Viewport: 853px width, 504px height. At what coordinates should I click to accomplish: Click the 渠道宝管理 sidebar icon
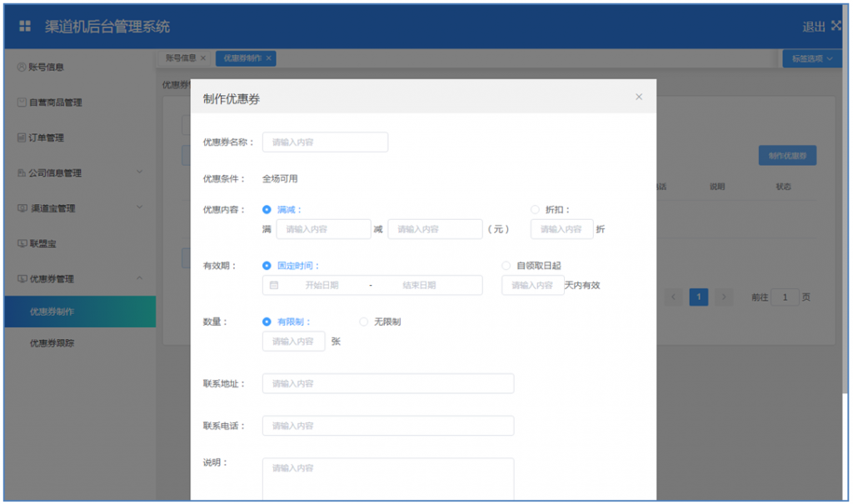point(22,208)
